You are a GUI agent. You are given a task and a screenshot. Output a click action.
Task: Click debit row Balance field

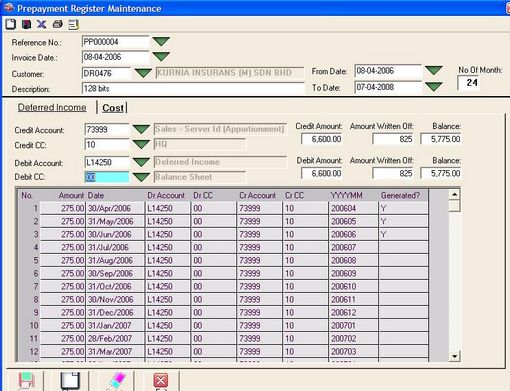(441, 173)
